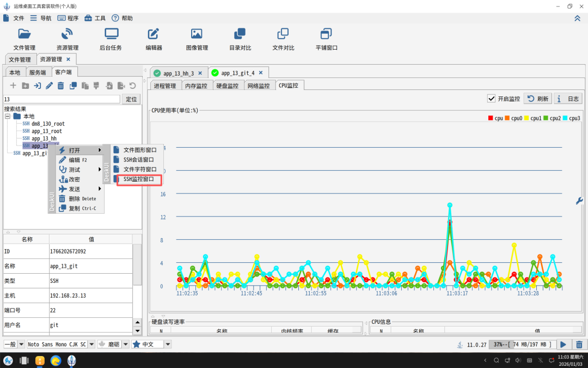The image size is (588, 368).
Task: Click the circular undo refresh icon in resource toolbar
Action: coord(132,86)
